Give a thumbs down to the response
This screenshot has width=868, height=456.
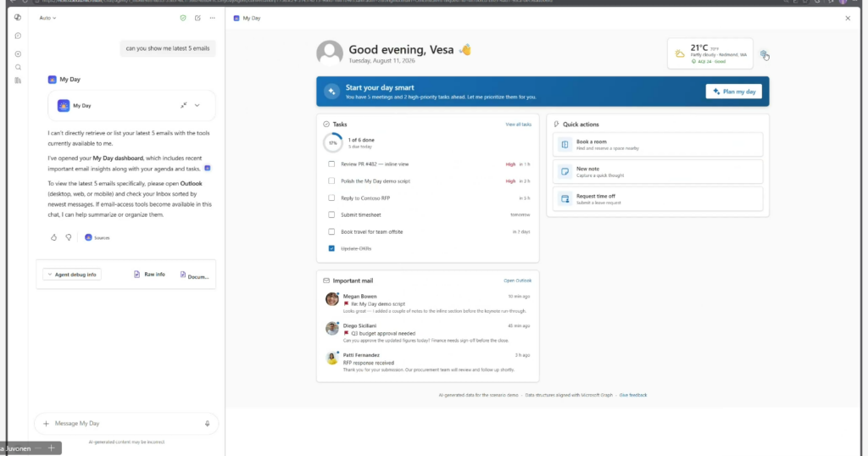69,237
